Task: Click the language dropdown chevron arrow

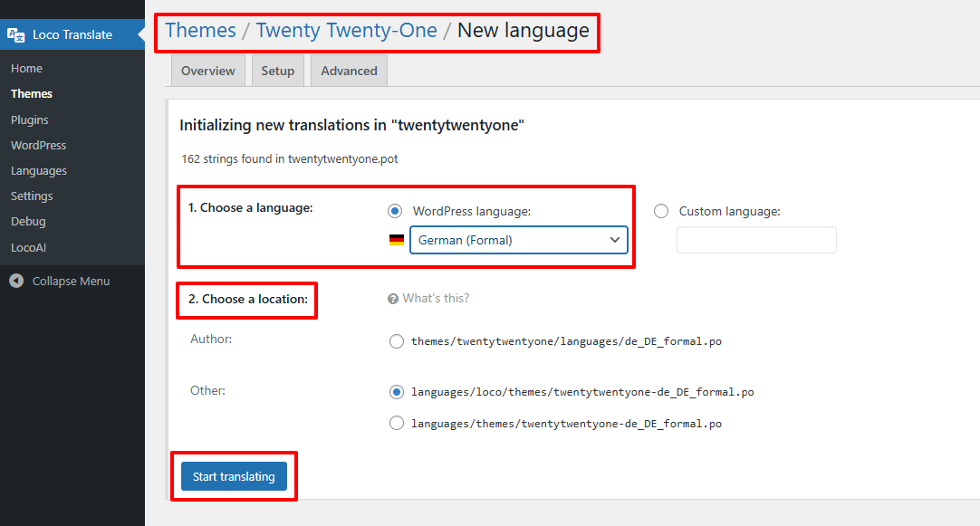Action: pyautogui.click(x=615, y=240)
